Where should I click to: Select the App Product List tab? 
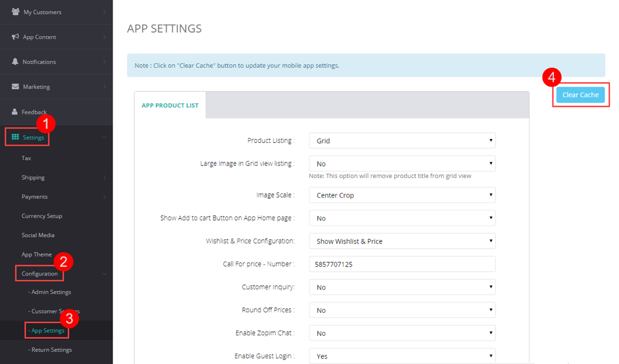(x=170, y=106)
